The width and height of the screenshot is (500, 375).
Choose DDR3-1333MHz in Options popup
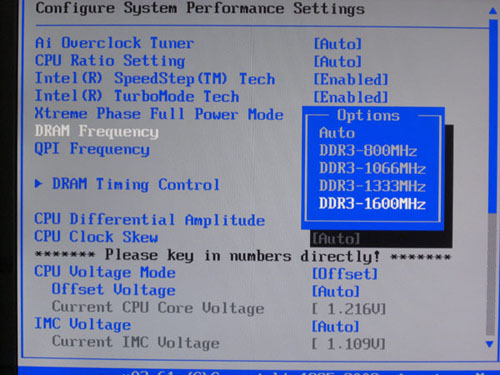(x=372, y=186)
